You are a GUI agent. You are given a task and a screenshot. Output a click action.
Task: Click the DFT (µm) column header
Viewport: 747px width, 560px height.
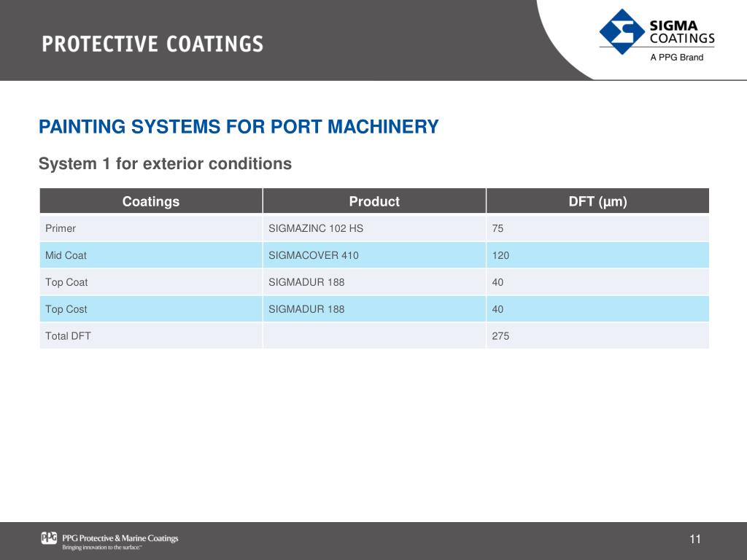click(x=598, y=201)
